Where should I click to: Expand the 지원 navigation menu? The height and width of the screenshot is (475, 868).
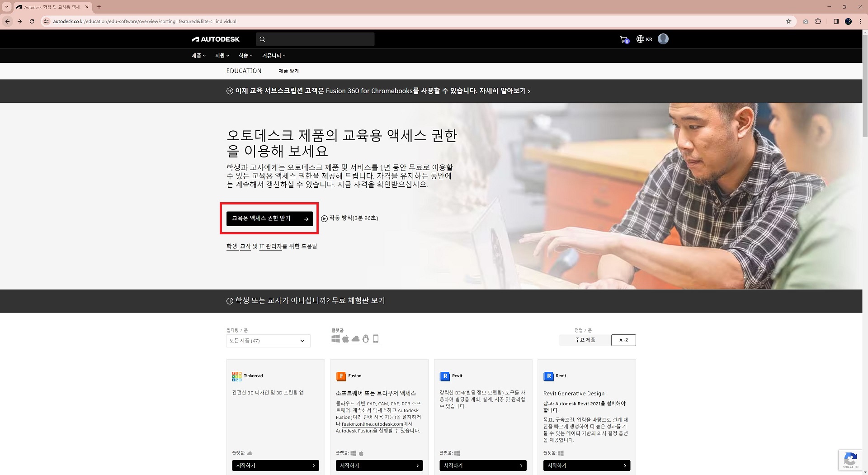pyautogui.click(x=222, y=56)
